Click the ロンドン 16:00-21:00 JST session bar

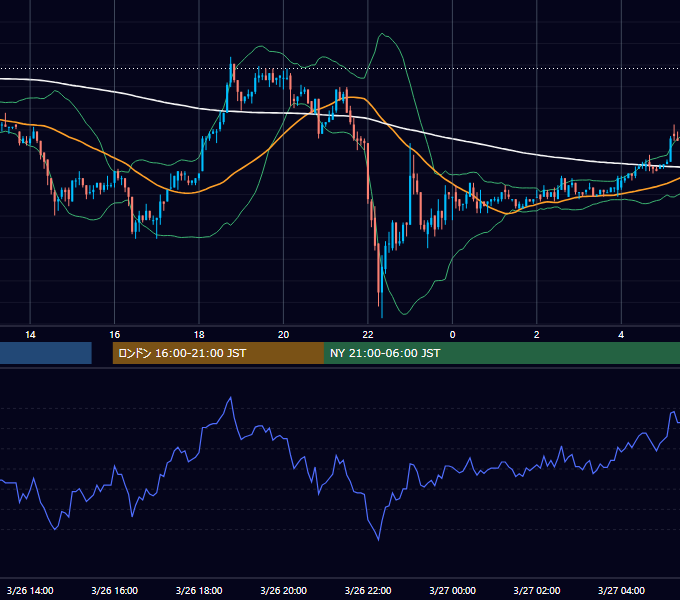218,353
